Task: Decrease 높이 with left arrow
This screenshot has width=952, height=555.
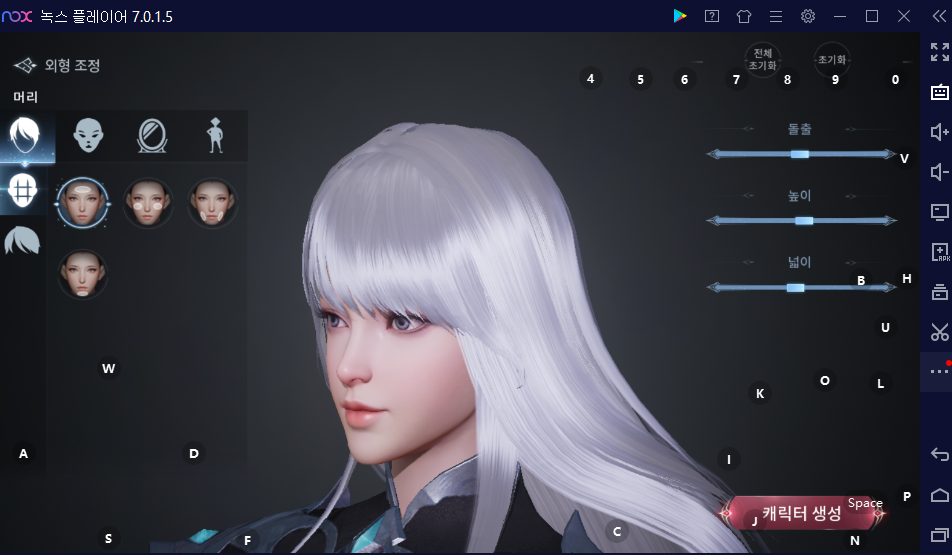Action: coord(713,220)
